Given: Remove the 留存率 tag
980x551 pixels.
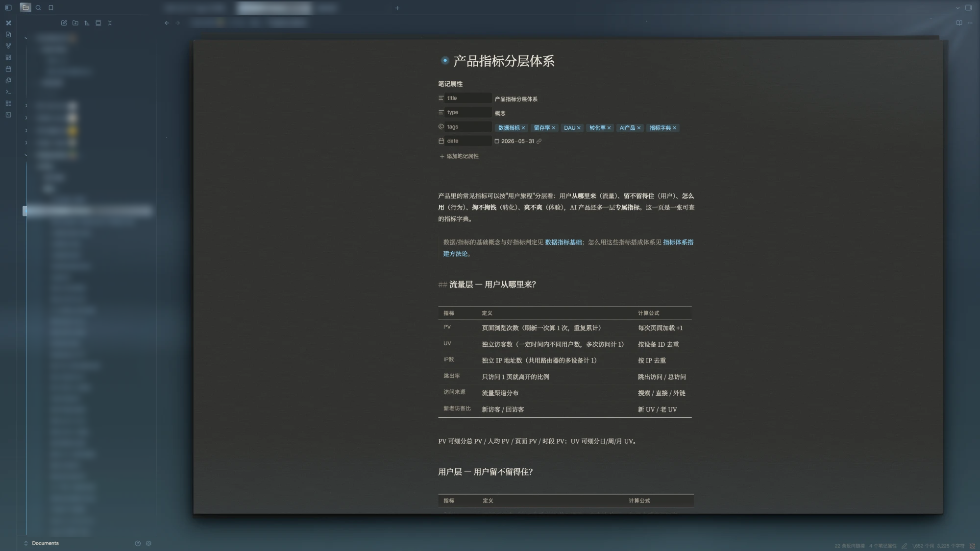Looking at the screenshot, I should click(x=554, y=128).
